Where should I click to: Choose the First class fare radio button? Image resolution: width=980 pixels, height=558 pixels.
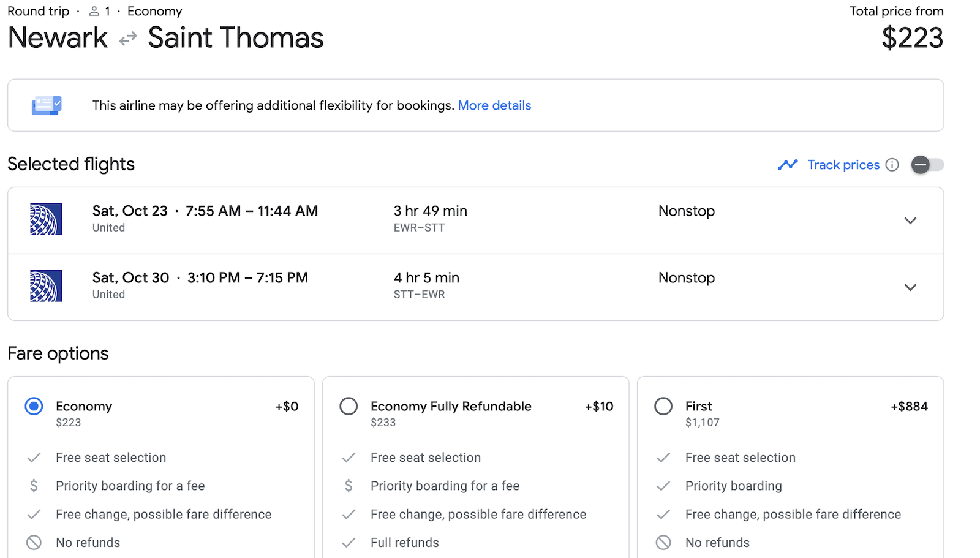(x=663, y=406)
